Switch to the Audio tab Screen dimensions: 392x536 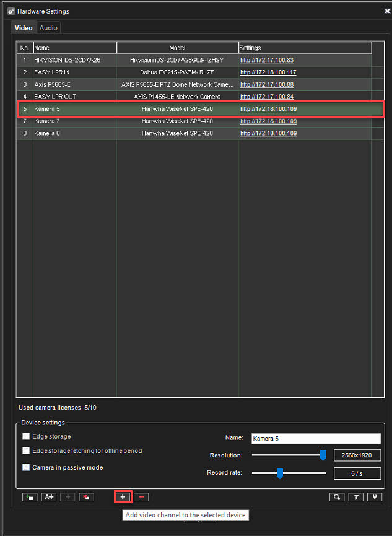48,28
